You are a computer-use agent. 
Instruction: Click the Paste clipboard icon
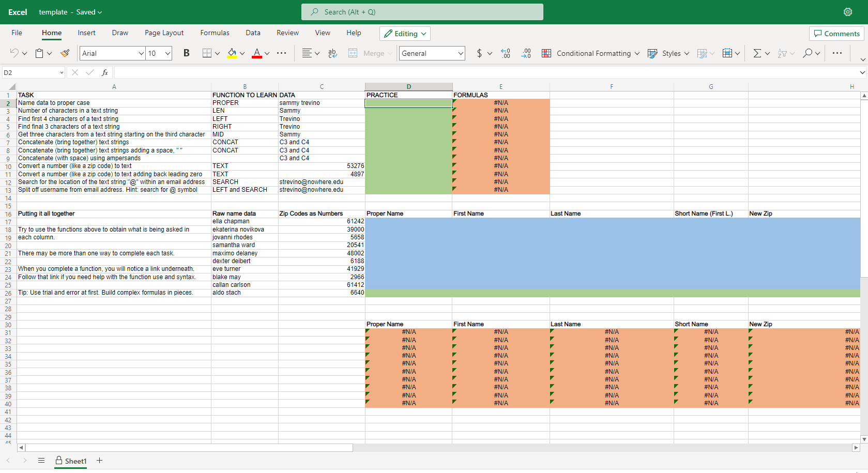(x=39, y=53)
